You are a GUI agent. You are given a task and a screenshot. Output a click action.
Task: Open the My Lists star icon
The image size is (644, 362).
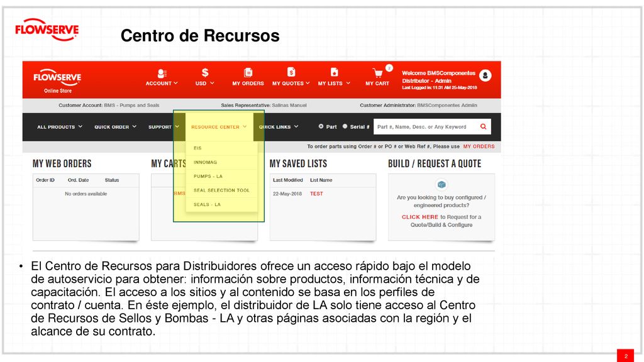(335, 72)
